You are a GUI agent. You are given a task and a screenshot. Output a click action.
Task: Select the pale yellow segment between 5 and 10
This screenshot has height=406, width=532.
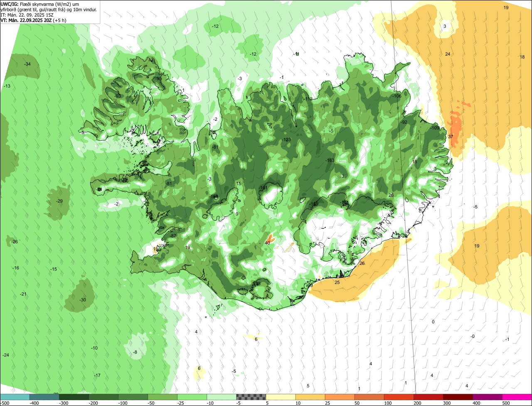click(281, 397)
